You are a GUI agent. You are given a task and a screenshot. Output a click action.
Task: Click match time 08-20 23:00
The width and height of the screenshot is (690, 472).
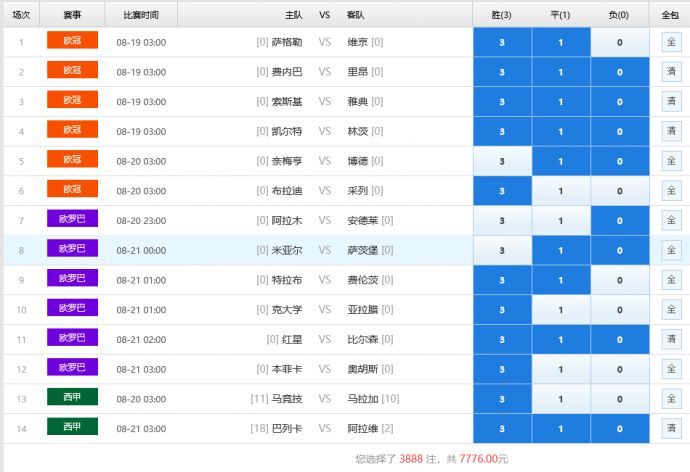tap(141, 220)
